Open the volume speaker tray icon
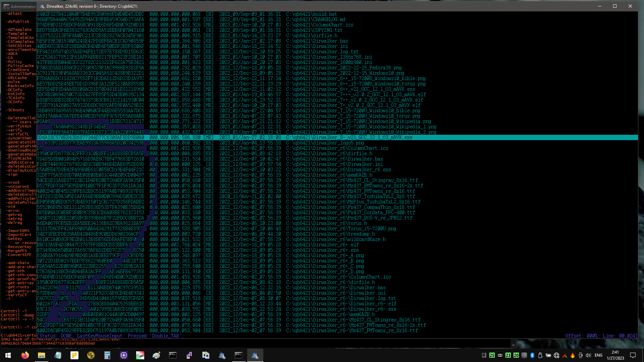Screen dimensions: 644x362 588,355
